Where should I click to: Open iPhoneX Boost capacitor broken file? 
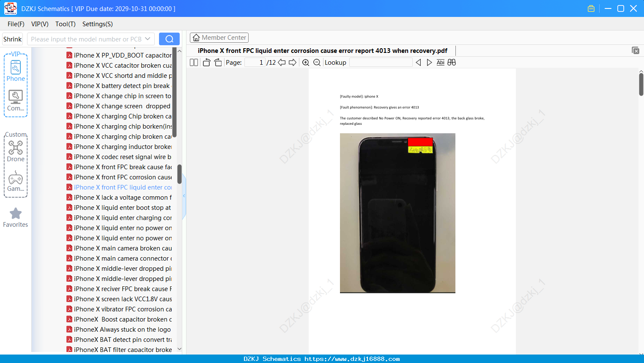pos(119,319)
